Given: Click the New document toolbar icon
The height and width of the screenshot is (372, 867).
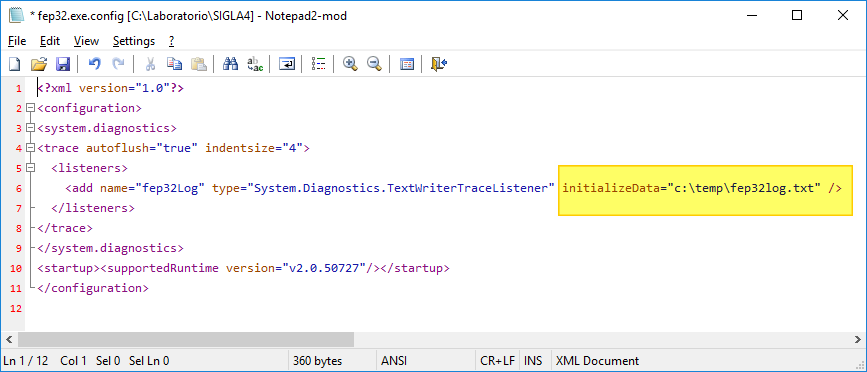Looking at the screenshot, I should [14, 64].
